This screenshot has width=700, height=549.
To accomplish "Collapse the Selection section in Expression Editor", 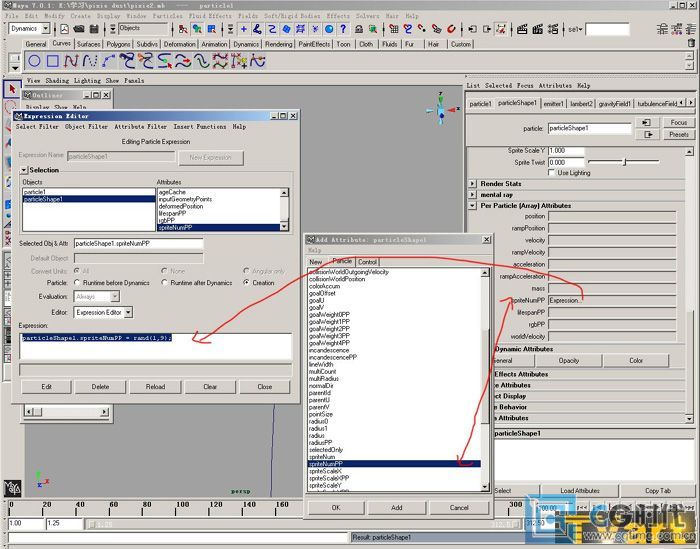I will pyautogui.click(x=24, y=170).
